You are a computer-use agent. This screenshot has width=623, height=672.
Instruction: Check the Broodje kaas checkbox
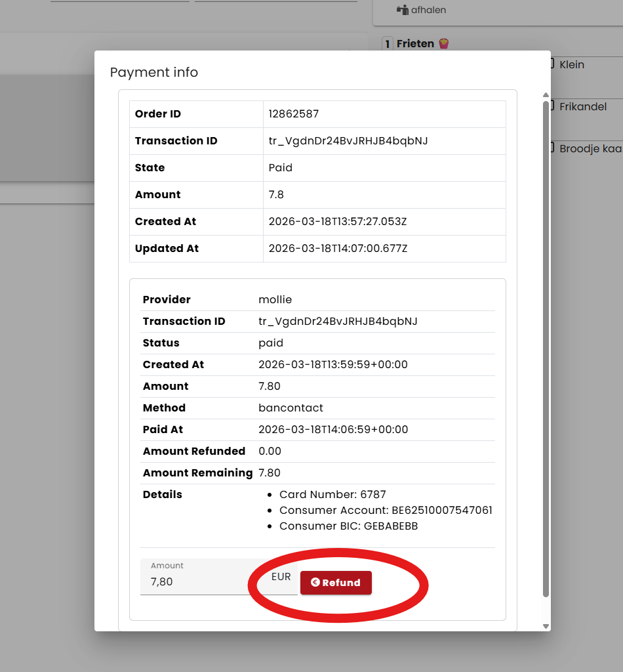(x=552, y=148)
